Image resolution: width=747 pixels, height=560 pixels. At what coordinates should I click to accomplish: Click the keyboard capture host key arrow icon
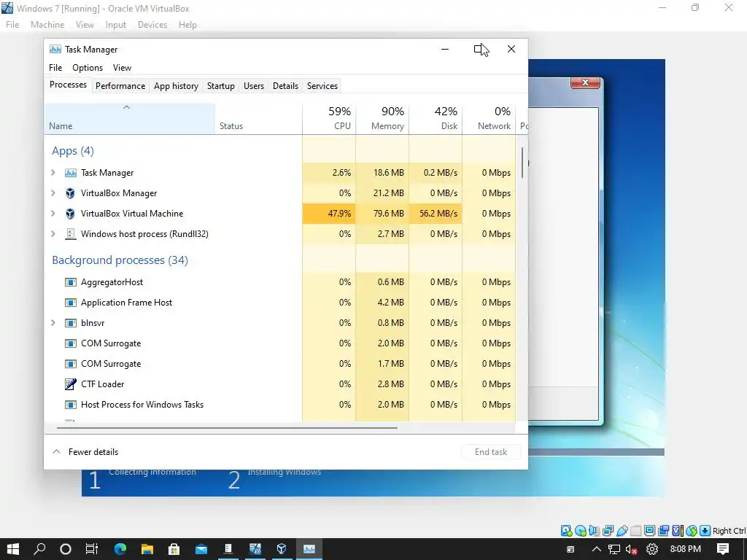(x=705, y=531)
